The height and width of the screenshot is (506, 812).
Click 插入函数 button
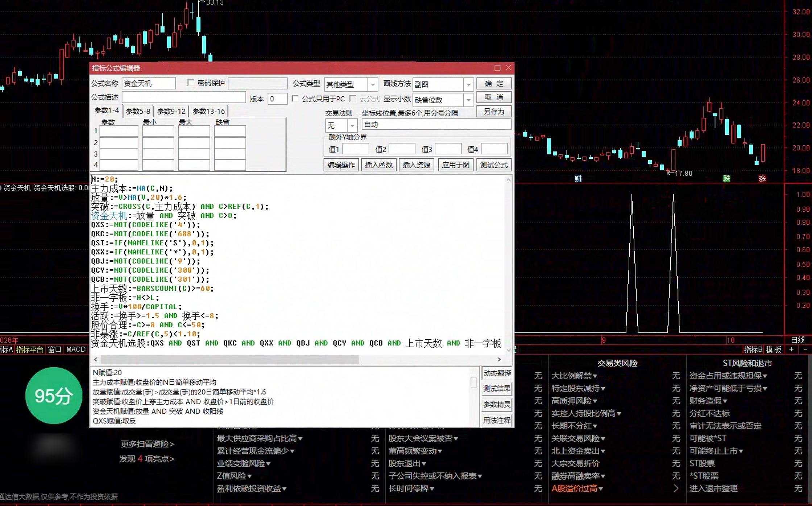pyautogui.click(x=379, y=165)
